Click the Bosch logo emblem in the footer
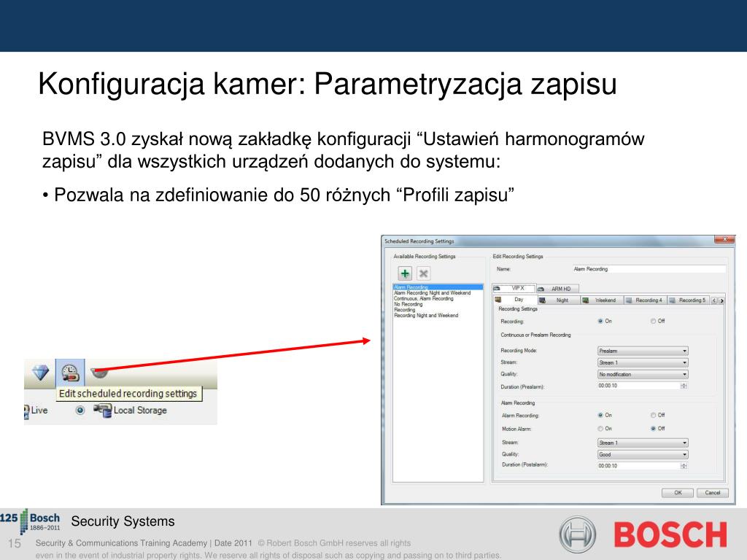 [x=577, y=534]
